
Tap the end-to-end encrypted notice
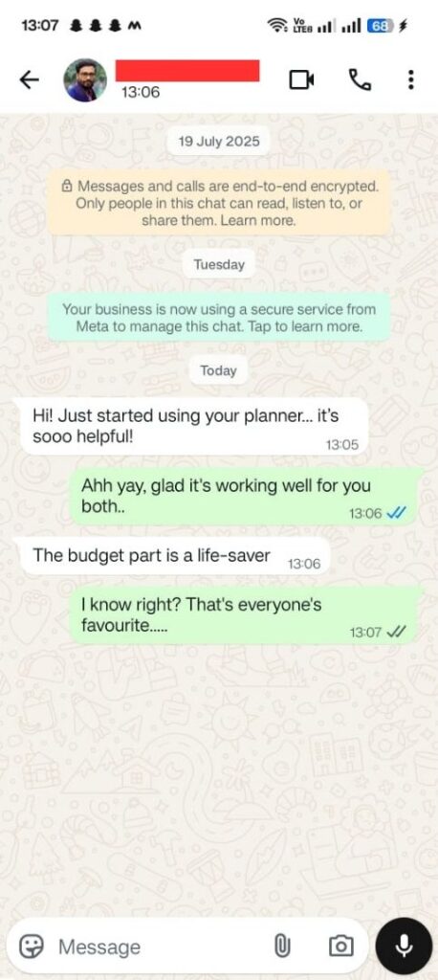click(219, 203)
